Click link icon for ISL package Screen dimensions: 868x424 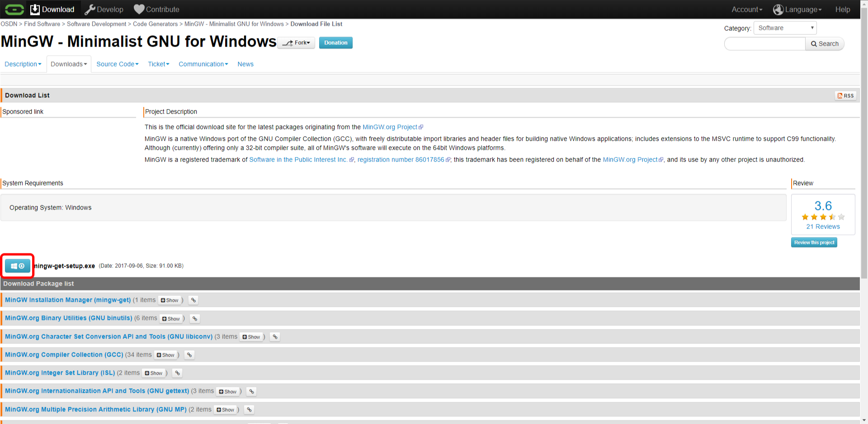(178, 373)
